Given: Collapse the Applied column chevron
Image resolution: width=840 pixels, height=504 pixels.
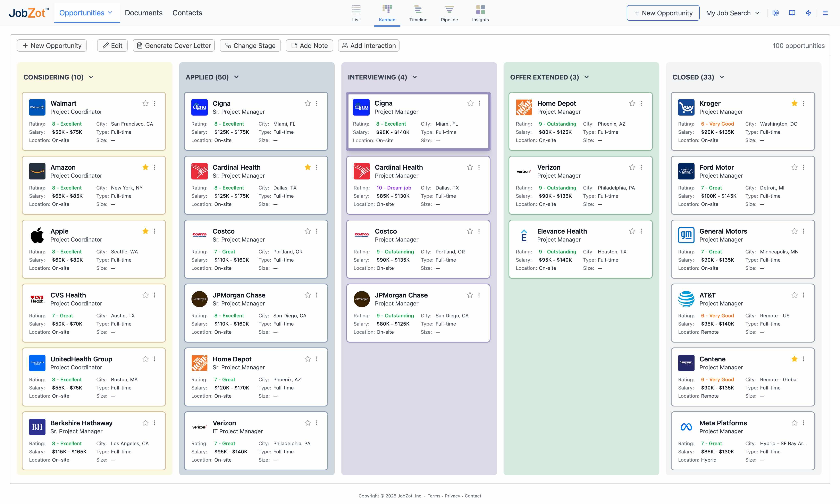Looking at the screenshot, I should click(236, 77).
